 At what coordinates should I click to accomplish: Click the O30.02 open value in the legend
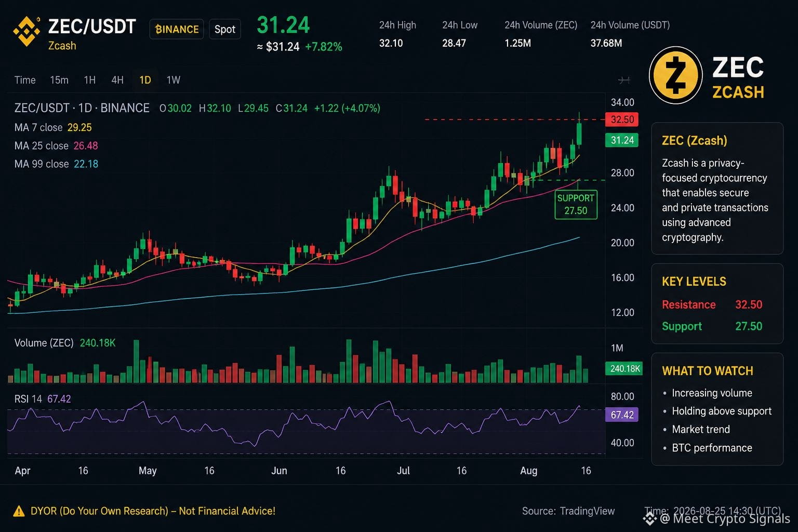tap(176, 108)
